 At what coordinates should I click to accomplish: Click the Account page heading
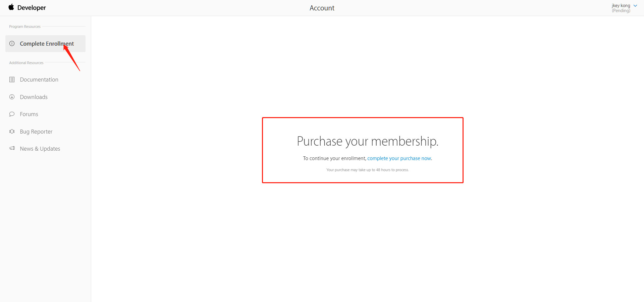point(322,8)
